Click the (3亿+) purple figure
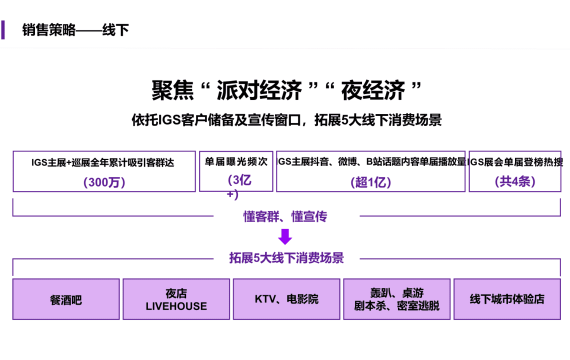 238,186
